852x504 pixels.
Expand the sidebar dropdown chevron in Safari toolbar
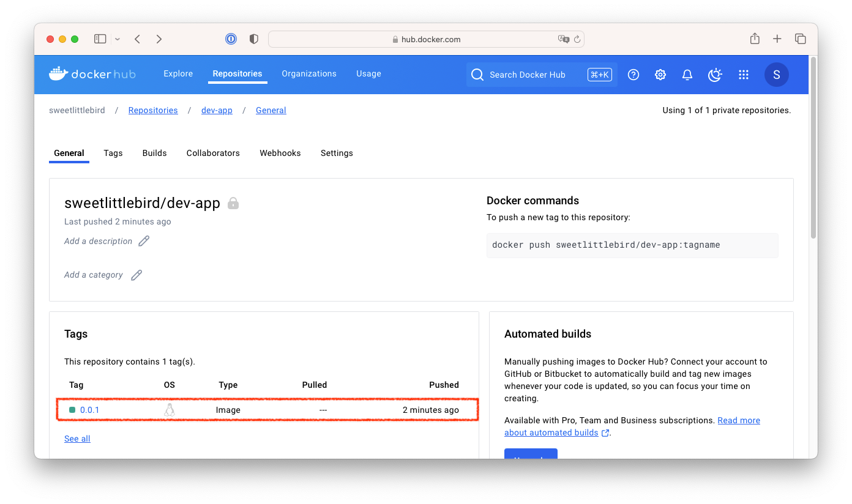(x=118, y=39)
